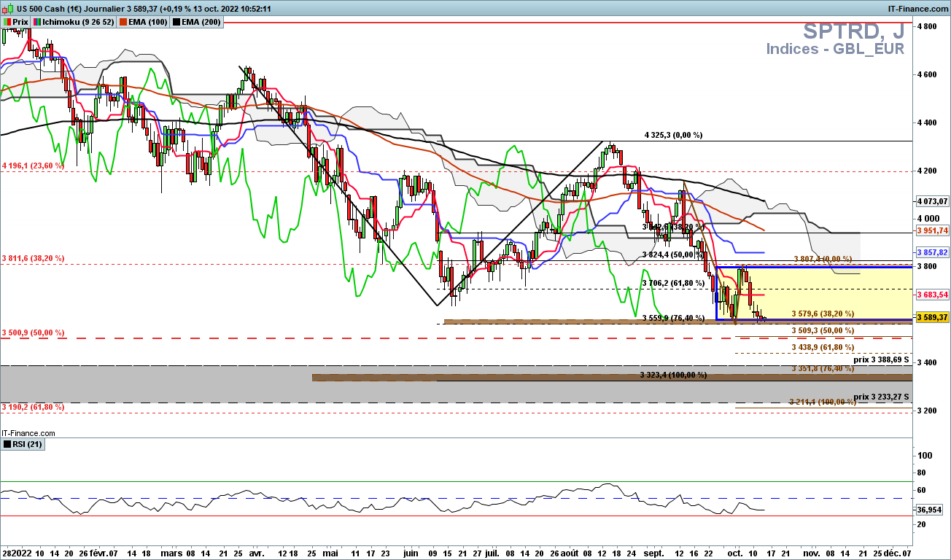Click the mars label on the time axis
The height and width of the screenshot is (560, 951).
tap(171, 553)
